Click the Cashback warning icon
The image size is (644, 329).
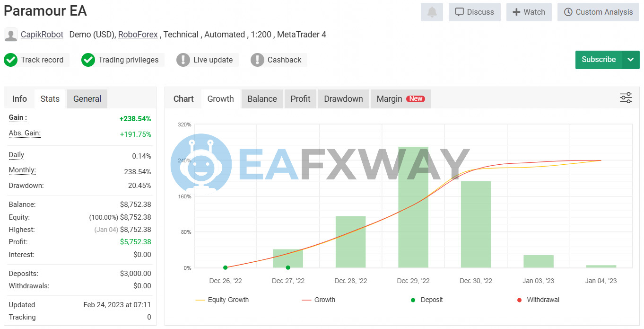click(257, 60)
